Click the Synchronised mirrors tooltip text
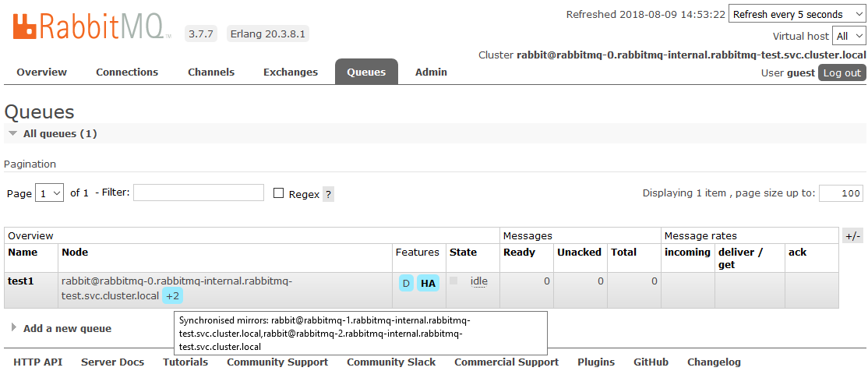The width and height of the screenshot is (868, 371). pyautogui.click(x=324, y=334)
